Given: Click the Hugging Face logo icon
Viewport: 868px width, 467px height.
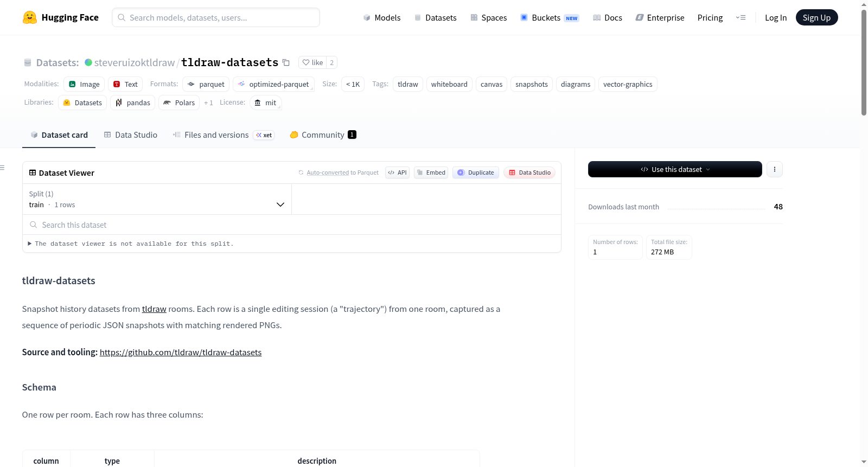Looking at the screenshot, I should [30, 17].
